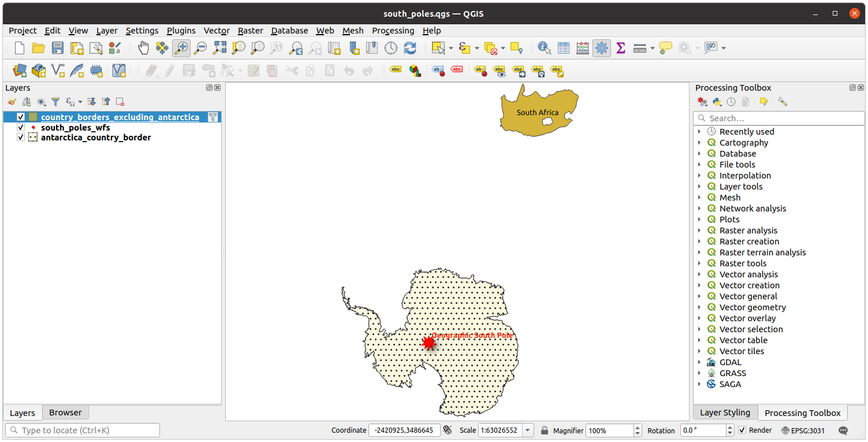
Task: Open the Scale dropdown list
Action: pyautogui.click(x=528, y=430)
